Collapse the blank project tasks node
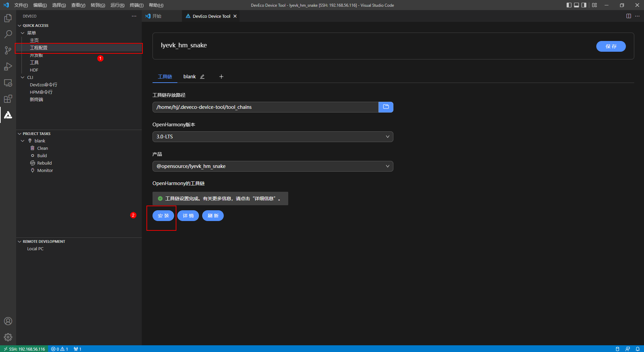Screen dimensions: 644x352 point(23,141)
